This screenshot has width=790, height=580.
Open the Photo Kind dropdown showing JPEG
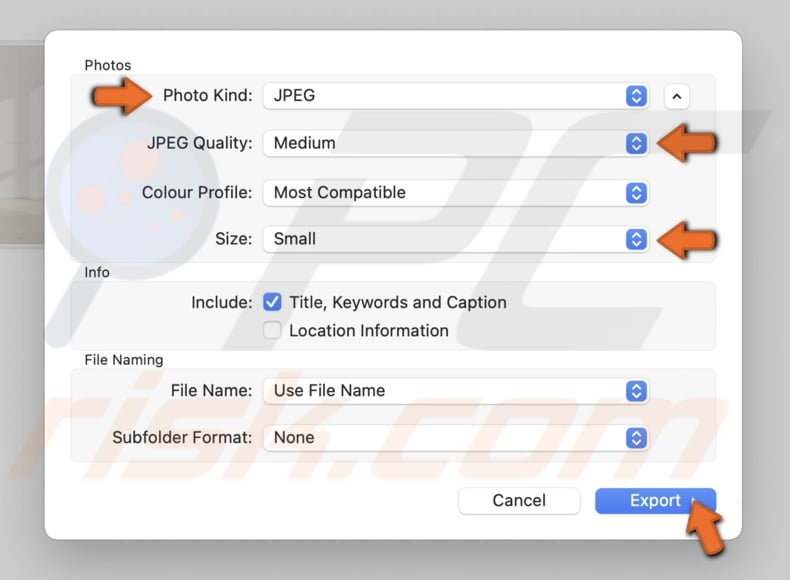point(456,96)
